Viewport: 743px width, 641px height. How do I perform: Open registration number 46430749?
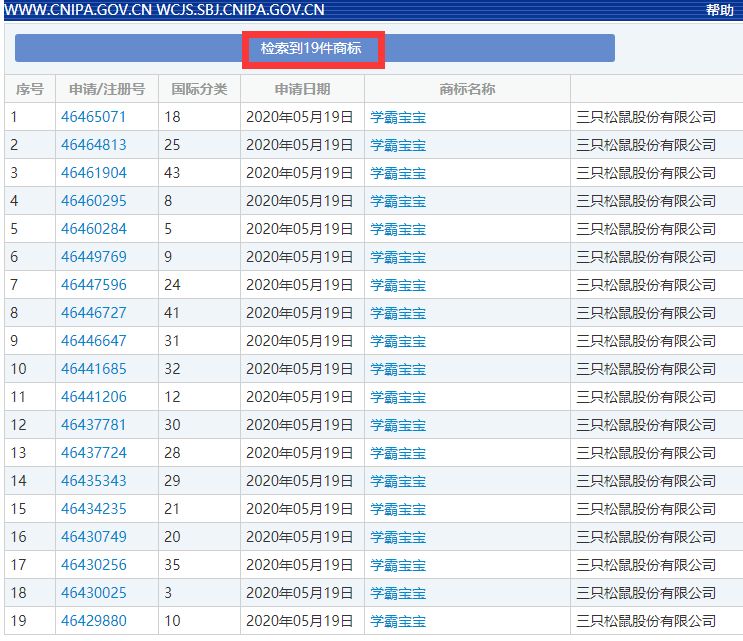coord(93,536)
